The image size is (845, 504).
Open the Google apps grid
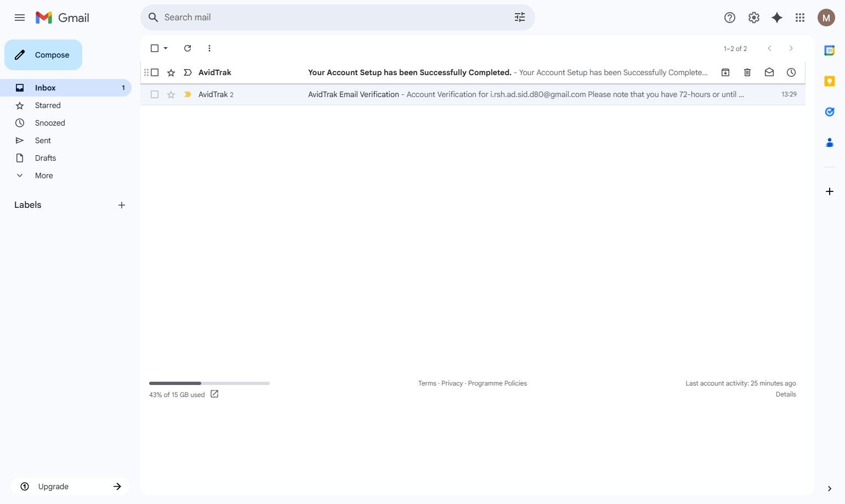coord(800,18)
